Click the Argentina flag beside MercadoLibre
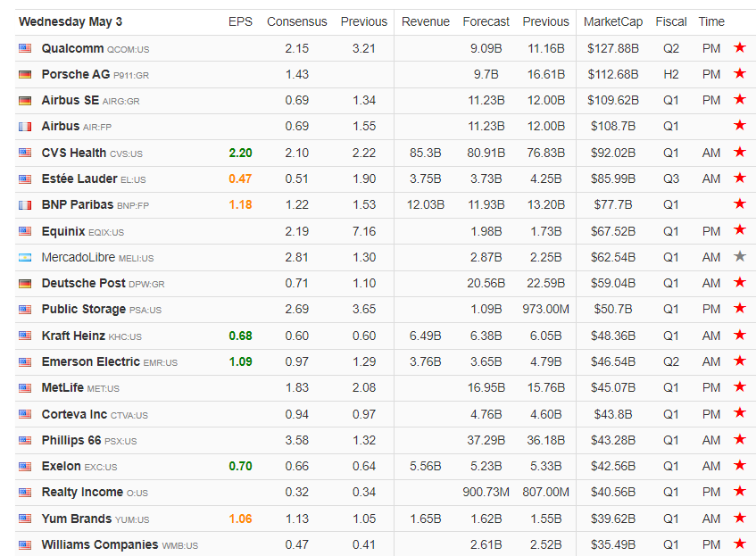Viewport: 756px width, 556px height. pos(25,258)
